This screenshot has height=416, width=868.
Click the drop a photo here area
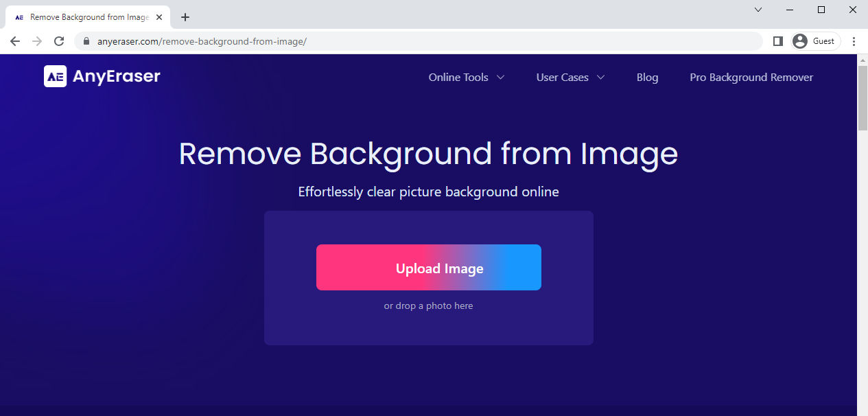pyautogui.click(x=429, y=305)
